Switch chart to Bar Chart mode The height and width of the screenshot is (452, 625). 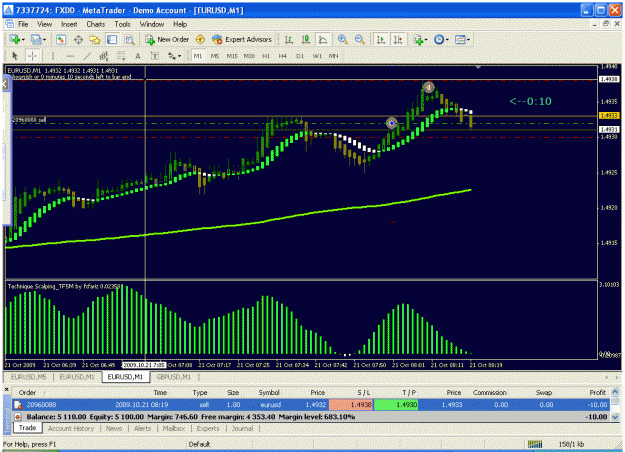[x=289, y=39]
